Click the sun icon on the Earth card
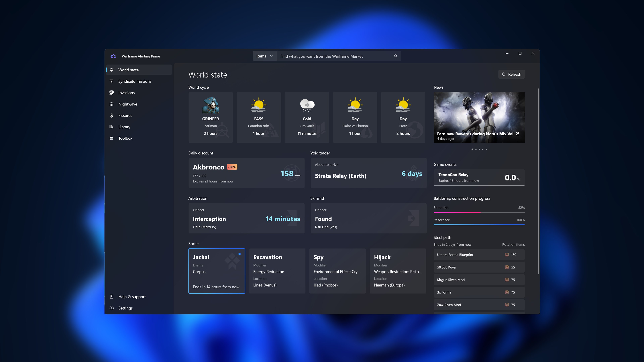 403,105
